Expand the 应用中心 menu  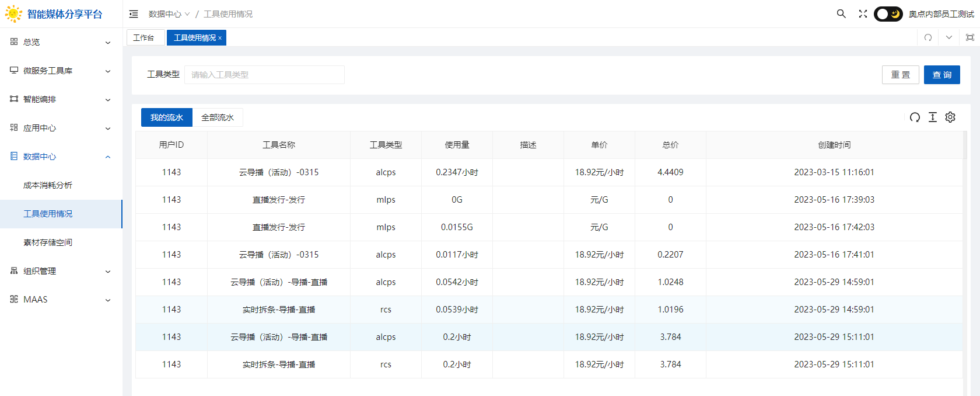click(x=61, y=128)
